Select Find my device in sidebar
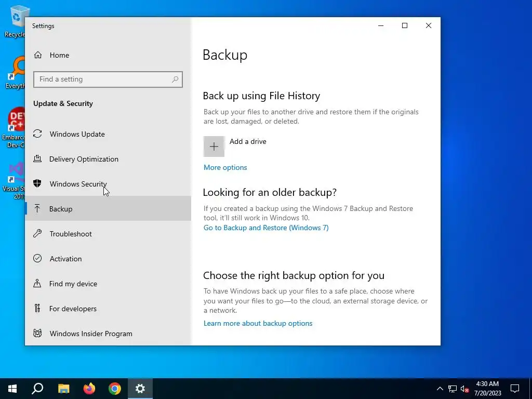This screenshot has width=532, height=399. pos(108,283)
